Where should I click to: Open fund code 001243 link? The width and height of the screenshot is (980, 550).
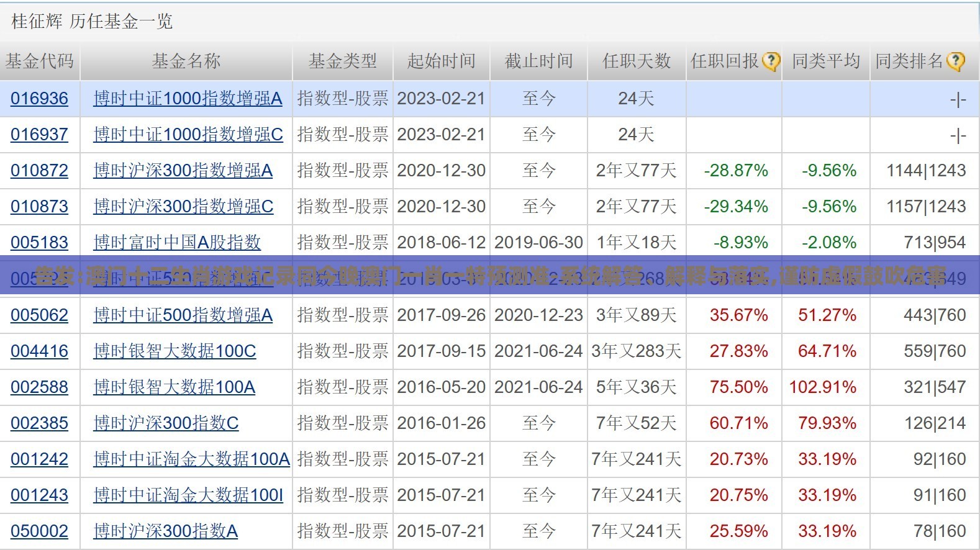pyautogui.click(x=39, y=495)
